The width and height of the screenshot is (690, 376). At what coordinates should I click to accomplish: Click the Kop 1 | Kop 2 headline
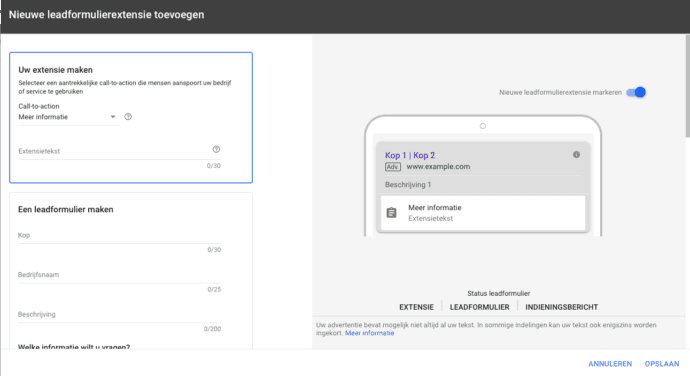coord(410,155)
